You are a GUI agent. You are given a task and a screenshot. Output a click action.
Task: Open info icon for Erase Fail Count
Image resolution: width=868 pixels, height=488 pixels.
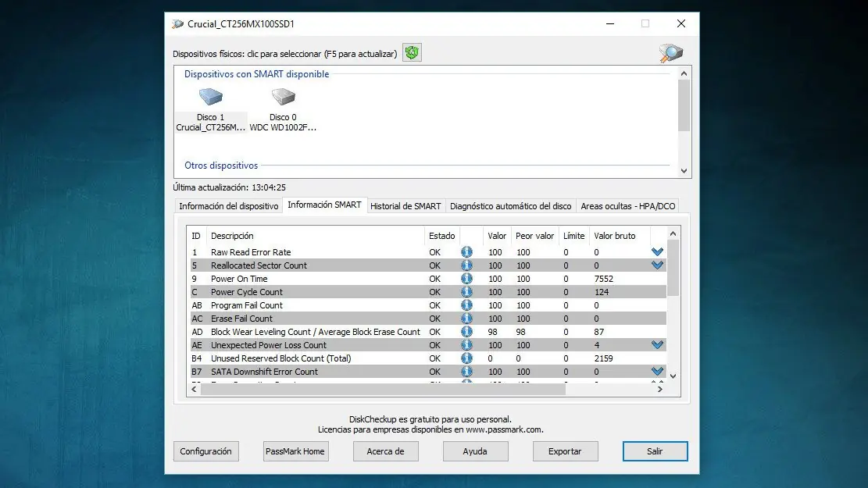pyautogui.click(x=466, y=319)
